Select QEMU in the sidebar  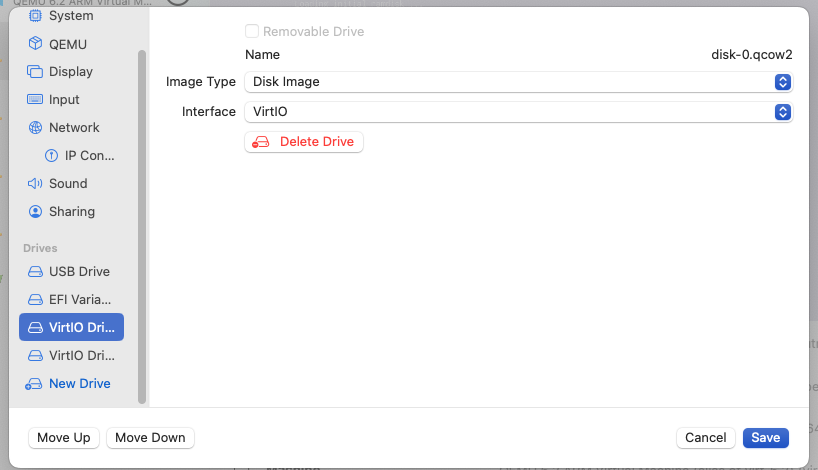click(68, 44)
